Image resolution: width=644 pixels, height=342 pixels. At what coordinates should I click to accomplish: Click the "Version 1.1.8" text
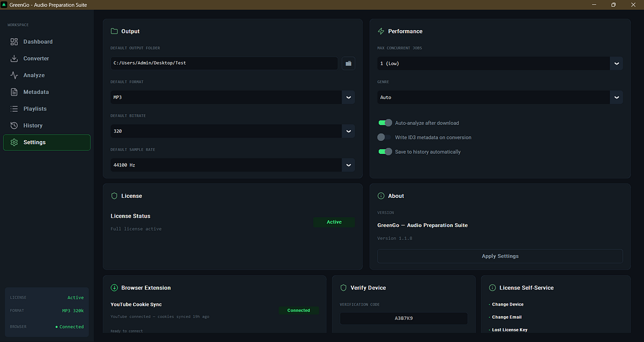(395, 238)
